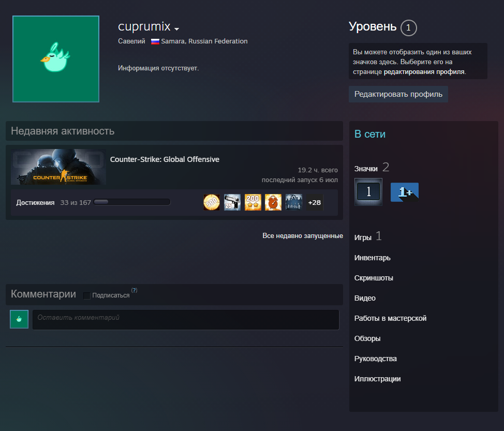Image resolution: width=504 pixels, height=431 pixels.
Task: Open the Все недавно запущенные link
Action: pyautogui.click(x=303, y=236)
